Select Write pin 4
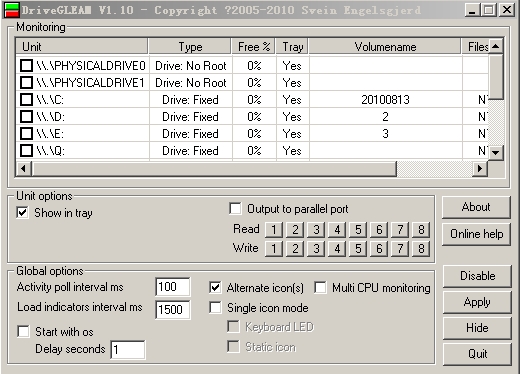The width and height of the screenshot is (520, 374). (337, 249)
